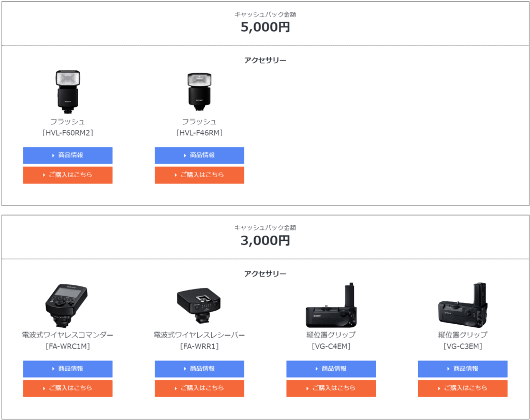
Task: Open 商品情報 for FA-WRR1 receiver
Action: click(x=199, y=369)
